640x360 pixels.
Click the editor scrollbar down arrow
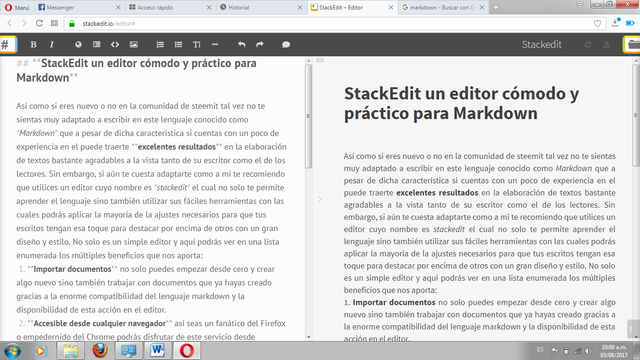coord(309,337)
